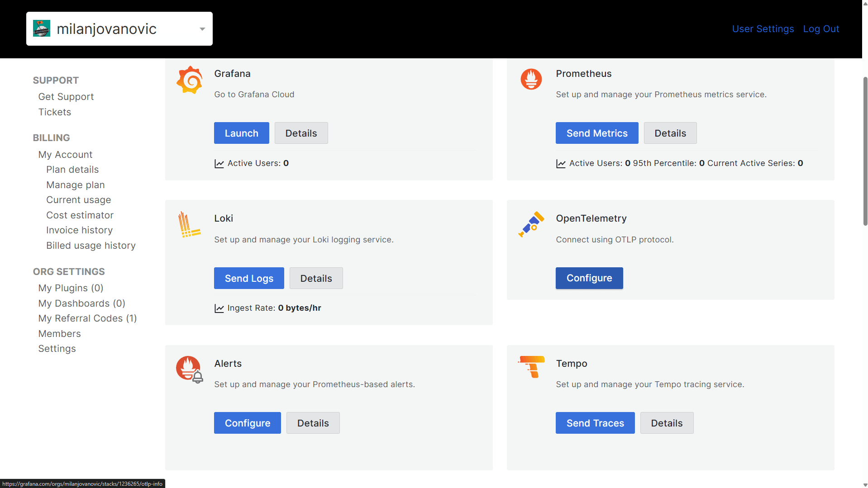Click the Ingest Rate chart icon under Loki

coord(219,308)
